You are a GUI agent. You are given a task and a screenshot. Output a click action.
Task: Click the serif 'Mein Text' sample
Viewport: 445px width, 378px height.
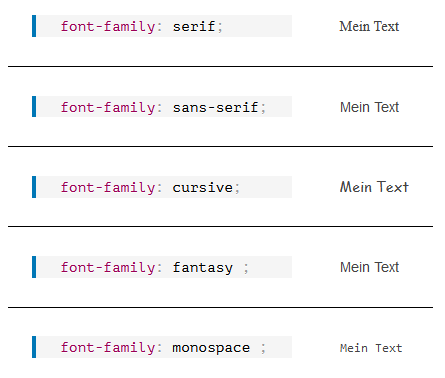(x=369, y=26)
